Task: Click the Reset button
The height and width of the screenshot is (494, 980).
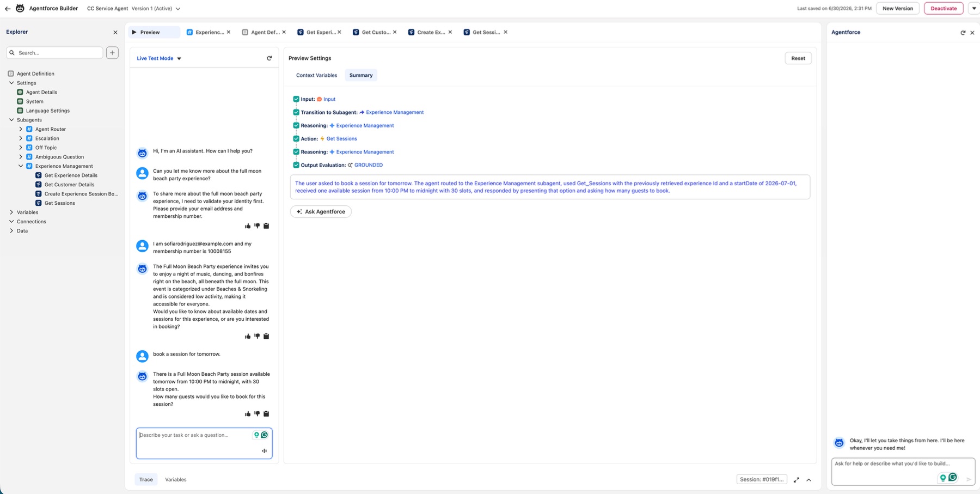Action: coord(798,58)
